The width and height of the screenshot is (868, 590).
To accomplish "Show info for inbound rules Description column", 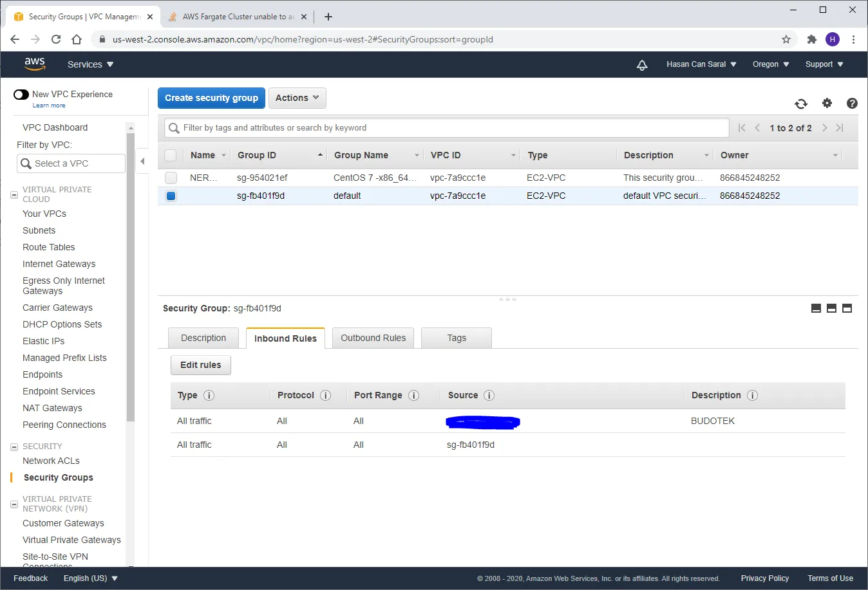I will pos(752,395).
